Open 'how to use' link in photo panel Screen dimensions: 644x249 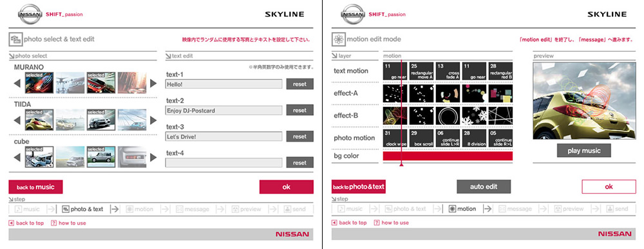(69, 223)
